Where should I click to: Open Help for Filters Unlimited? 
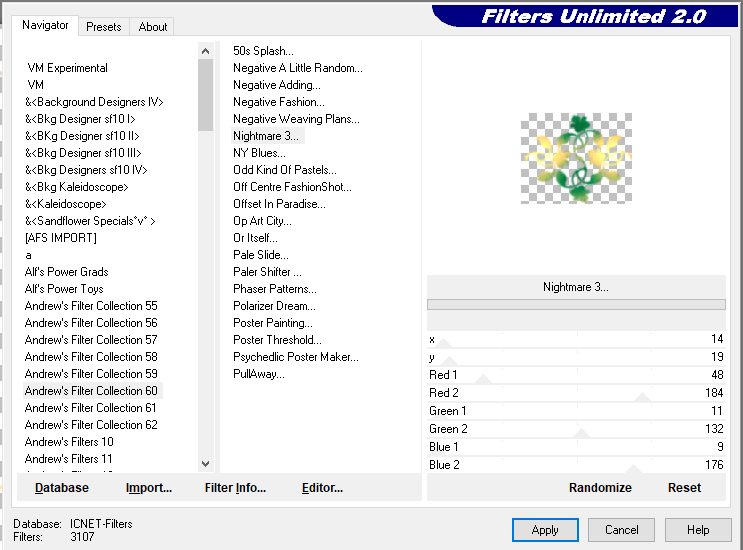click(698, 530)
